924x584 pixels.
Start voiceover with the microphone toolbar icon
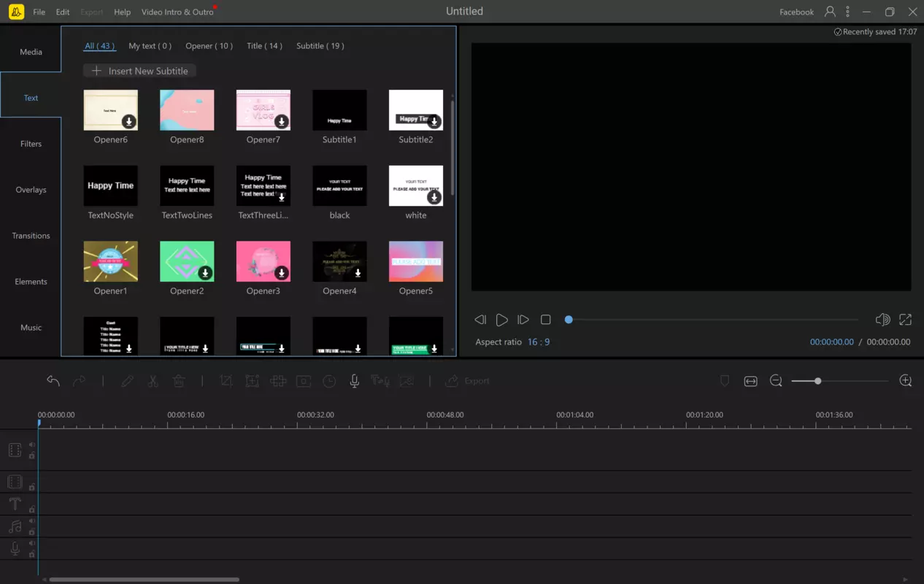tap(355, 381)
